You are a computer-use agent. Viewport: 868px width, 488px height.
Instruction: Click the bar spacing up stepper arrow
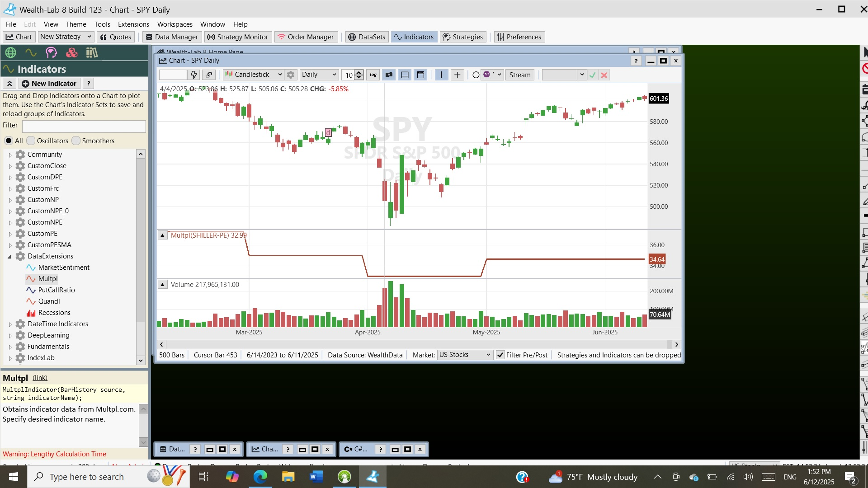[x=359, y=72]
